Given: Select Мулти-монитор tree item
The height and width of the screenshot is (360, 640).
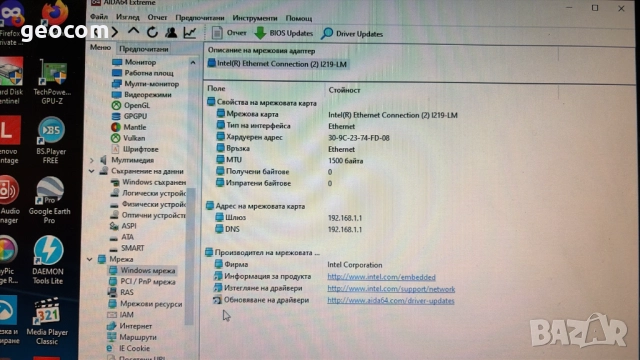Looking at the screenshot, I should pos(151,84).
